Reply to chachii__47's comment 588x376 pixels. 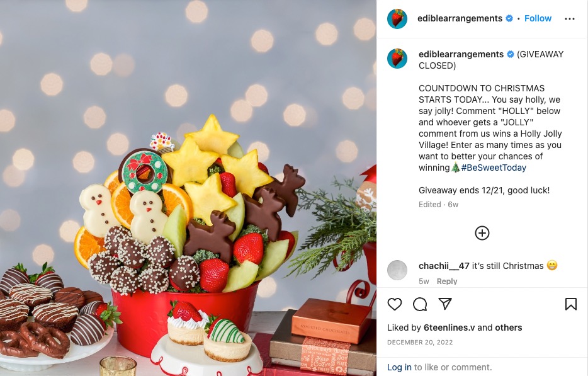(446, 281)
